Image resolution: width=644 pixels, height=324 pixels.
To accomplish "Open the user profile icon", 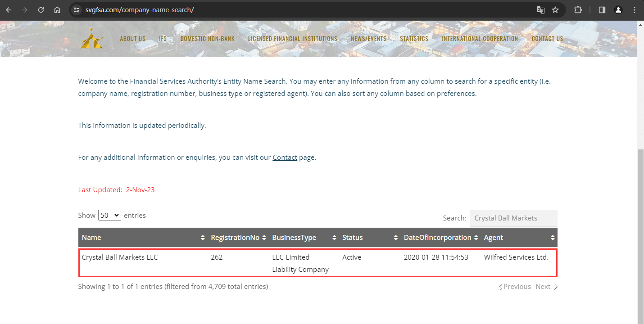I will (618, 10).
